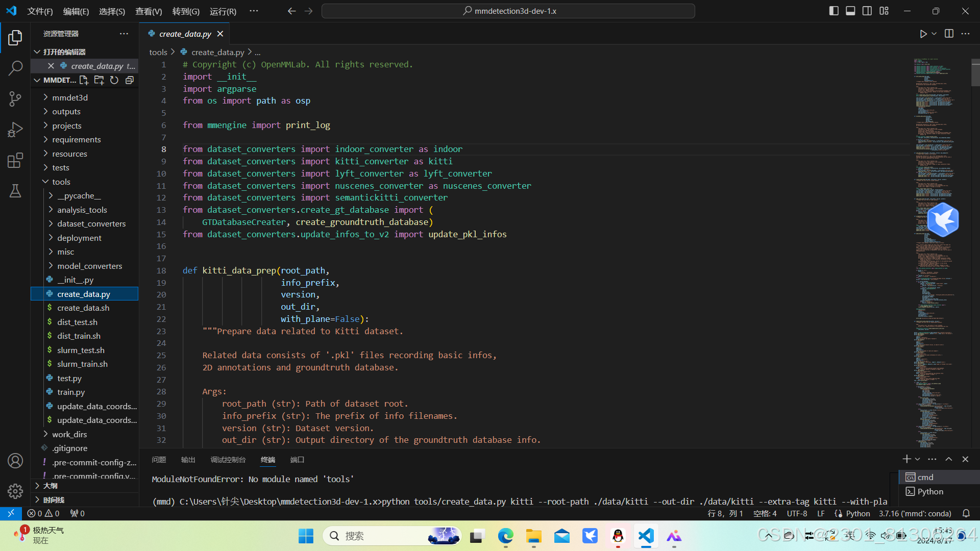
Task: Open the Testing flask view
Action: pos(15,191)
